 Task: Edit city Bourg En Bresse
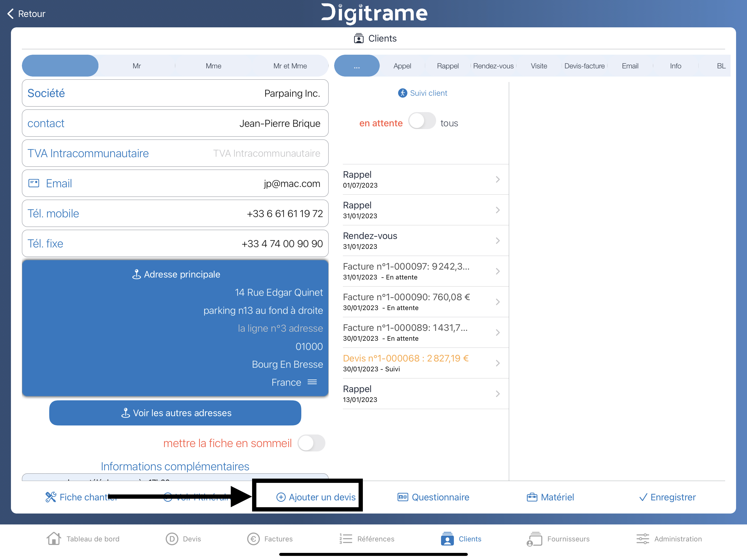point(287,364)
